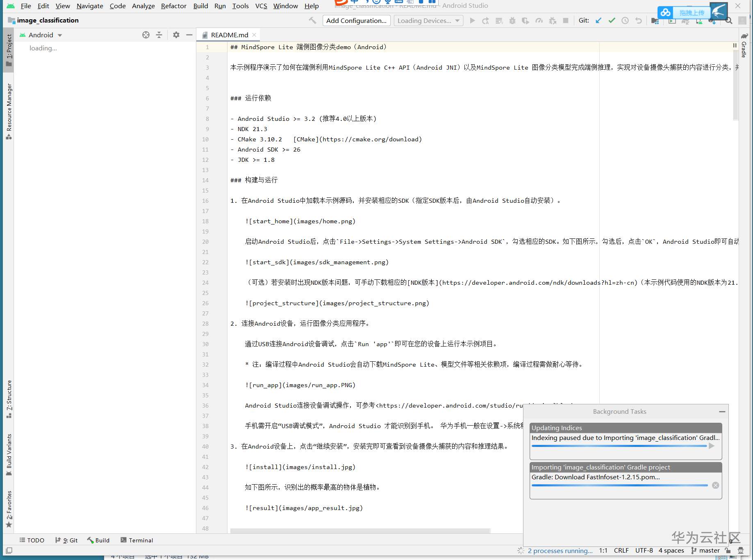Click the Add Configuration button
This screenshot has width=753, height=560.
(356, 20)
